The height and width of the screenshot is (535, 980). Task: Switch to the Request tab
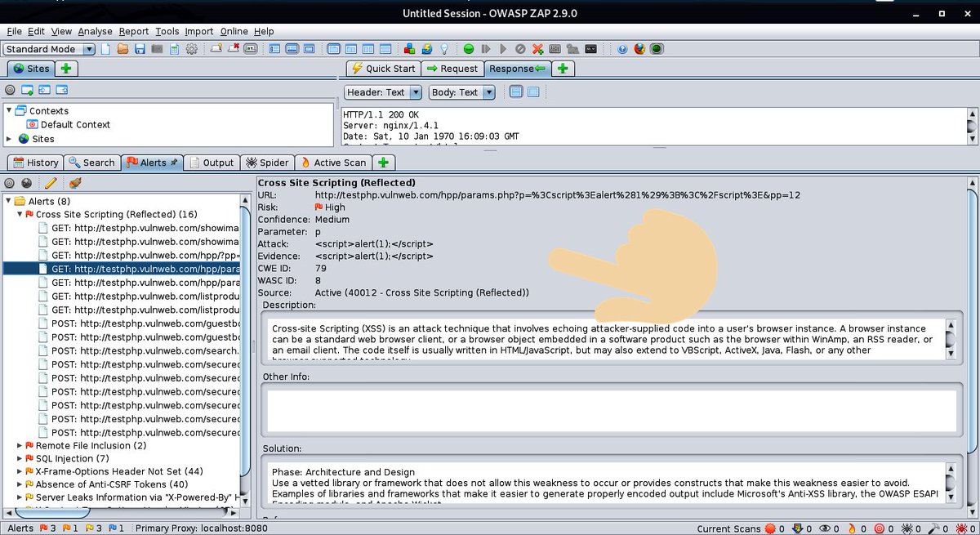452,69
